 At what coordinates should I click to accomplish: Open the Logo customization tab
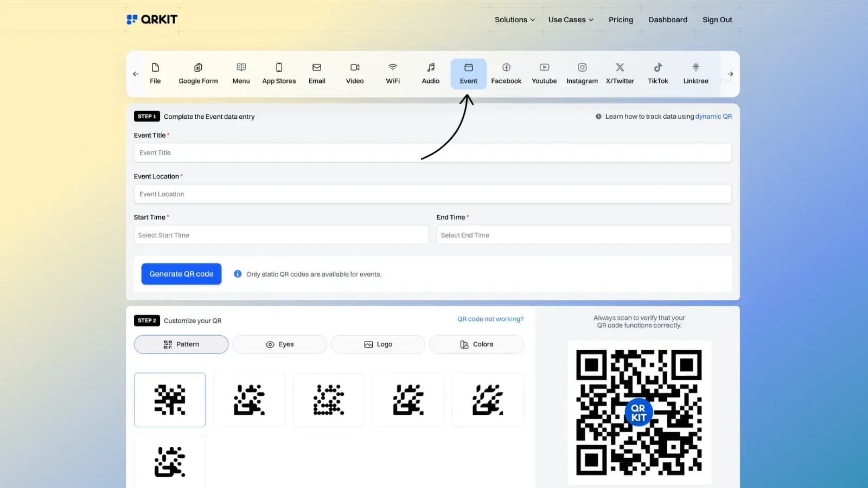pyautogui.click(x=378, y=344)
